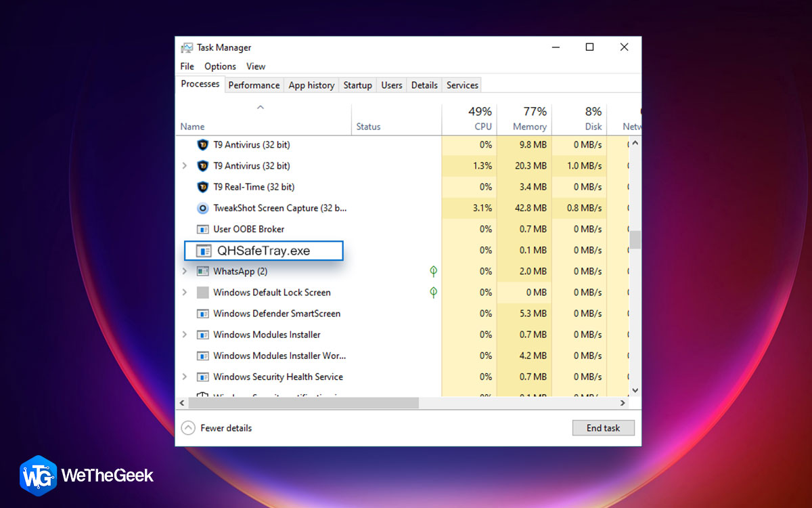Image resolution: width=812 pixels, height=508 pixels.
Task: Click the horizontal scroll left arrow
Action: pyautogui.click(x=181, y=403)
